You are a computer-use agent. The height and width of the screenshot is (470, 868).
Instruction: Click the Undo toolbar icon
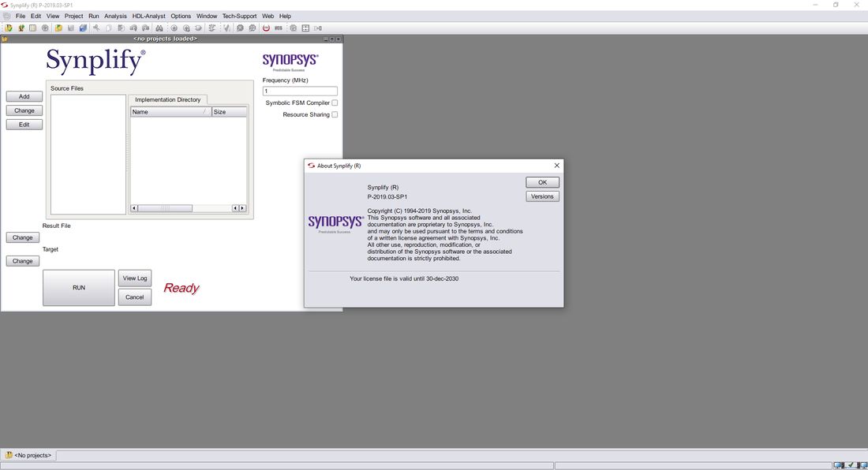point(133,28)
